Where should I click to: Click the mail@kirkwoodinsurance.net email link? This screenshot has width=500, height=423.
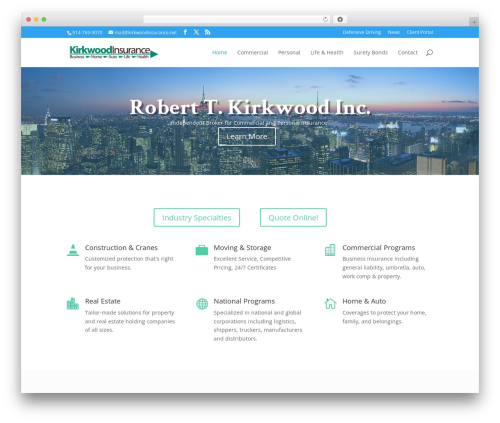tap(146, 33)
